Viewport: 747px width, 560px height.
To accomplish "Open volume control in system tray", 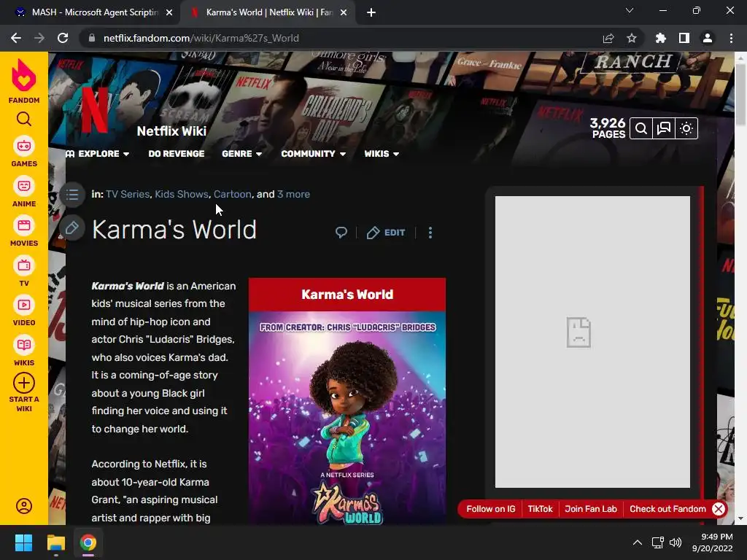I will 676,542.
